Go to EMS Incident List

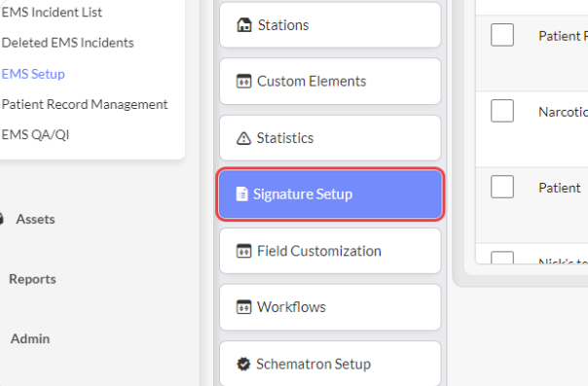coord(52,13)
